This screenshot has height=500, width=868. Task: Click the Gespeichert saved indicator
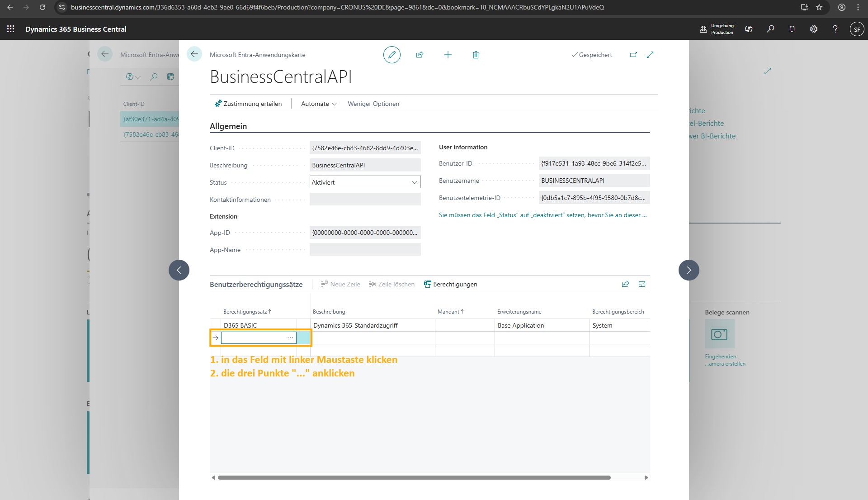pyautogui.click(x=591, y=55)
